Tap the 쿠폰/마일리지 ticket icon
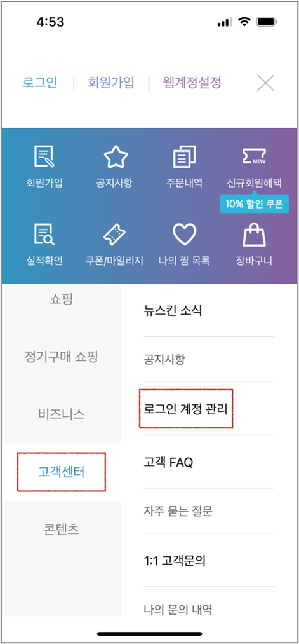The width and height of the screenshot is (299, 644). [x=116, y=235]
